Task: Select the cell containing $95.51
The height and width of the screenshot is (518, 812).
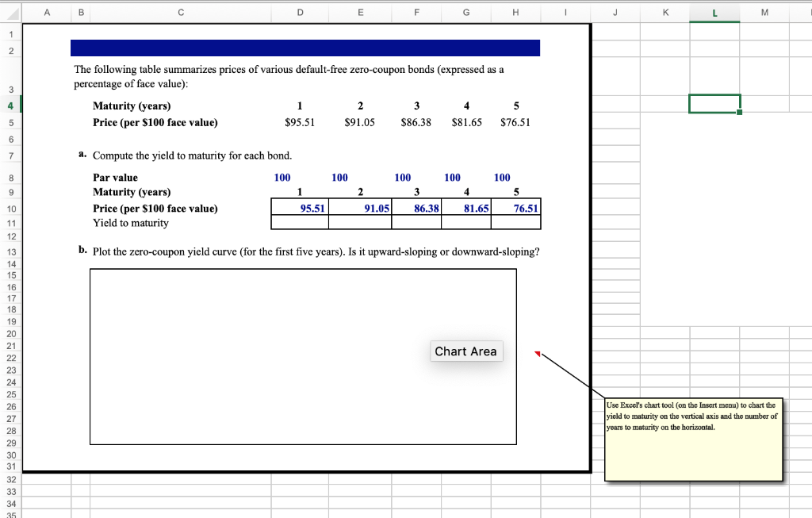Action: tap(299, 122)
